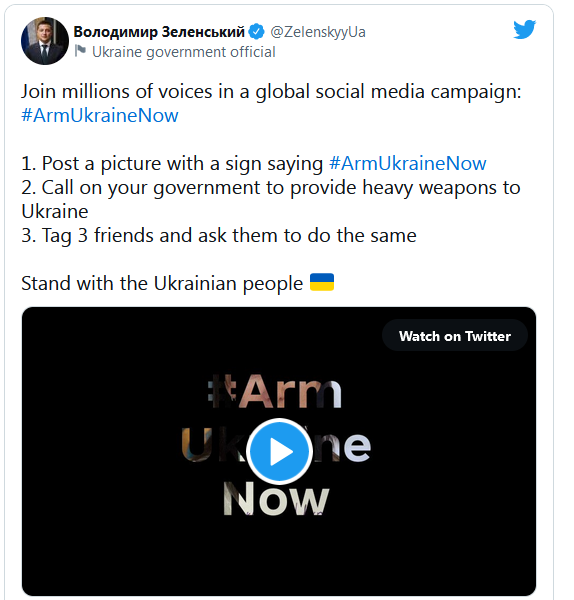Play the ArmUkraineNow video
This screenshot has width=574, height=600.
(279, 451)
